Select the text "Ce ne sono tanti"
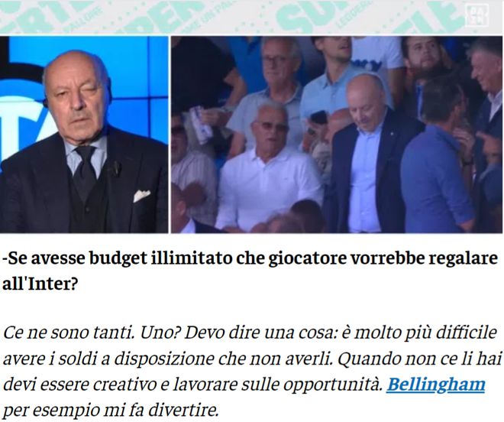The width and height of the screenshot is (504, 422). [68, 333]
